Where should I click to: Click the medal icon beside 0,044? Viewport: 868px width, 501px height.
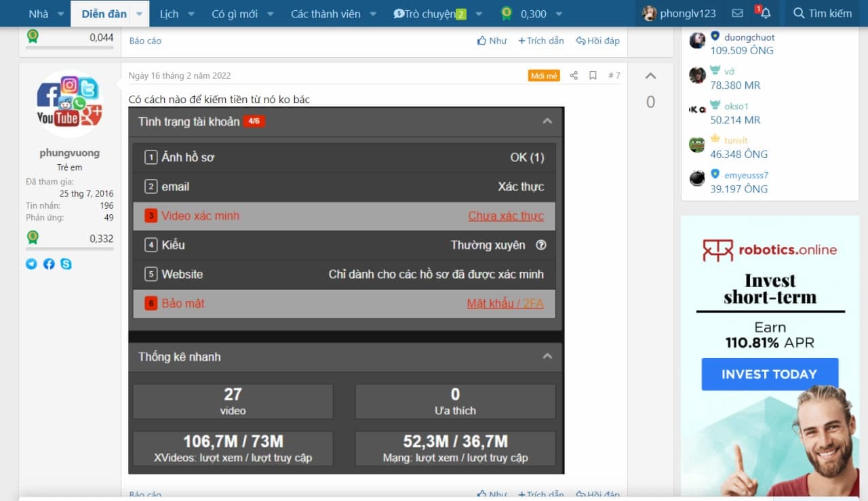(x=33, y=37)
